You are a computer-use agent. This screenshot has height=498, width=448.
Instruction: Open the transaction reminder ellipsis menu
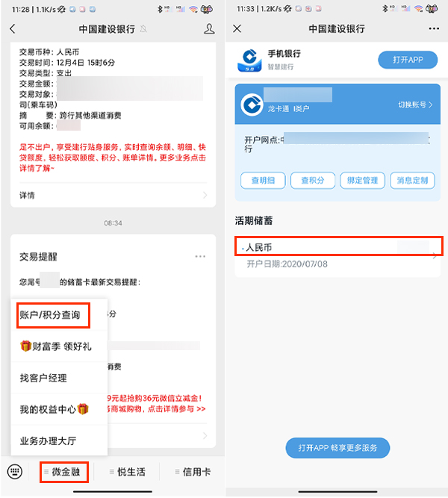point(200,256)
